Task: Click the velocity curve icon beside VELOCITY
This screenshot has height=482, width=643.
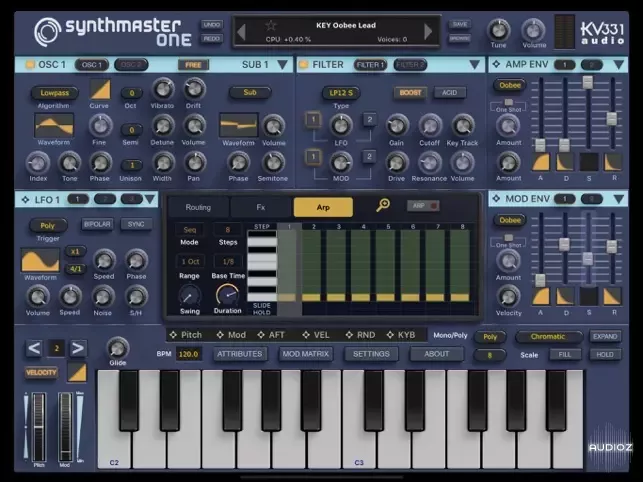Action: pyautogui.click(x=77, y=373)
